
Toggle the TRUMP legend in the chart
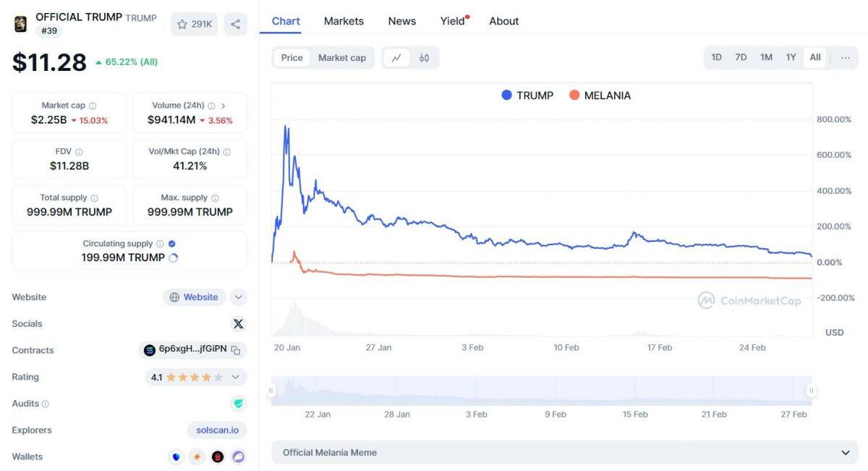528,95
